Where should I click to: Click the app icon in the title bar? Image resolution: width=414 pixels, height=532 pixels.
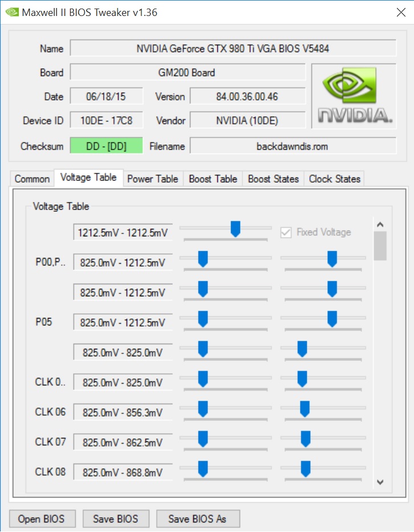click(12, 13)
